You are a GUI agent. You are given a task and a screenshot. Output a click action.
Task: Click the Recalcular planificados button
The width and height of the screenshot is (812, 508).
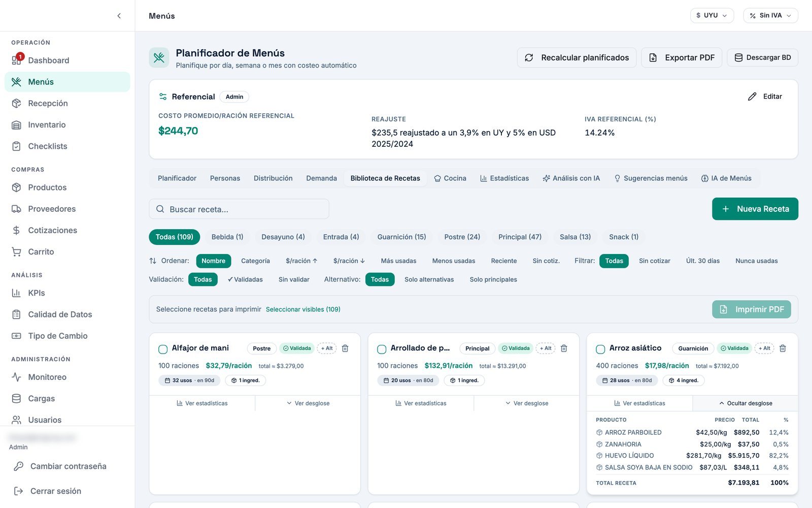coord(577,57)
